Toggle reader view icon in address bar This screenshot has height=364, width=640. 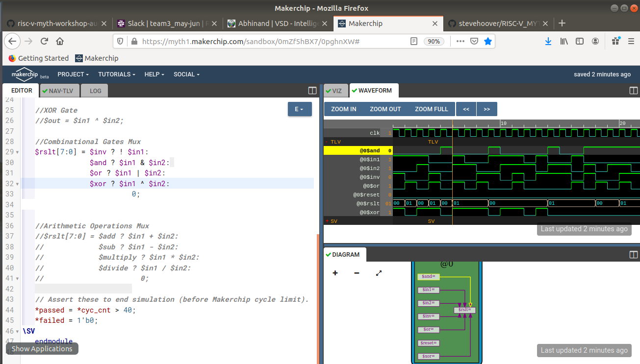point(414,42)
